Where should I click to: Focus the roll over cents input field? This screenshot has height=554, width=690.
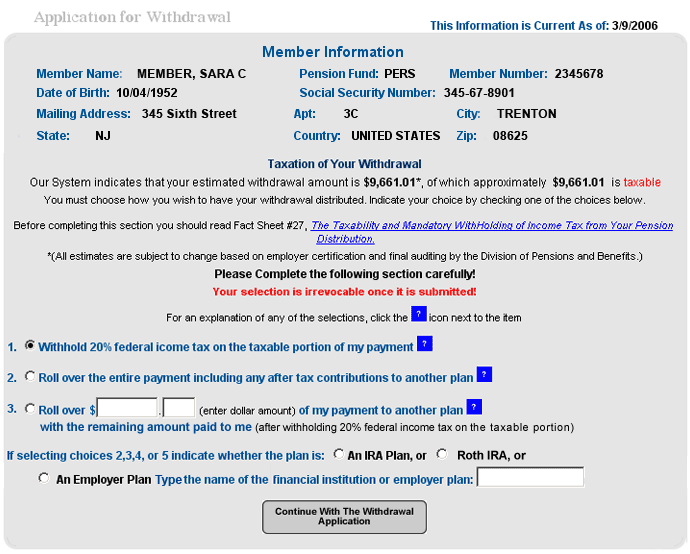179,407
